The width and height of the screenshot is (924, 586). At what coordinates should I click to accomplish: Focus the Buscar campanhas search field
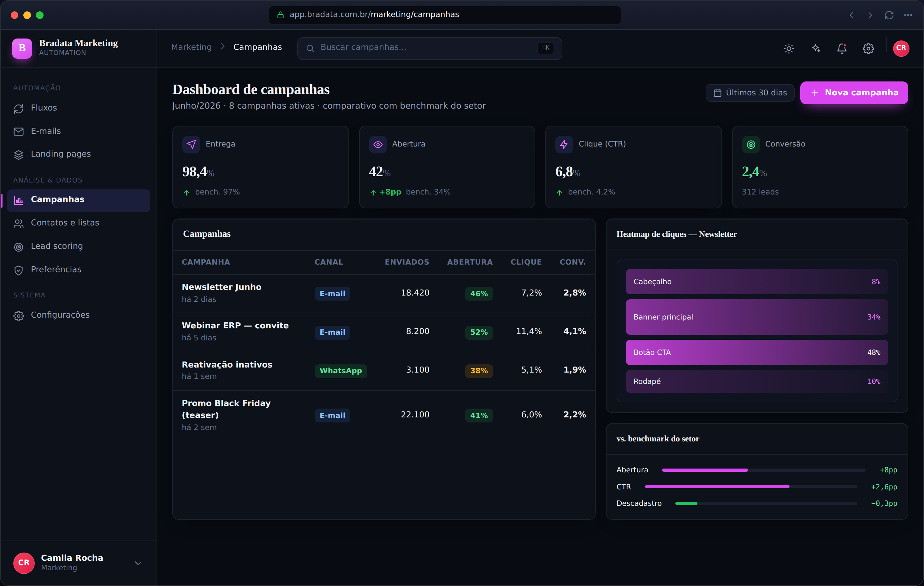429,48
